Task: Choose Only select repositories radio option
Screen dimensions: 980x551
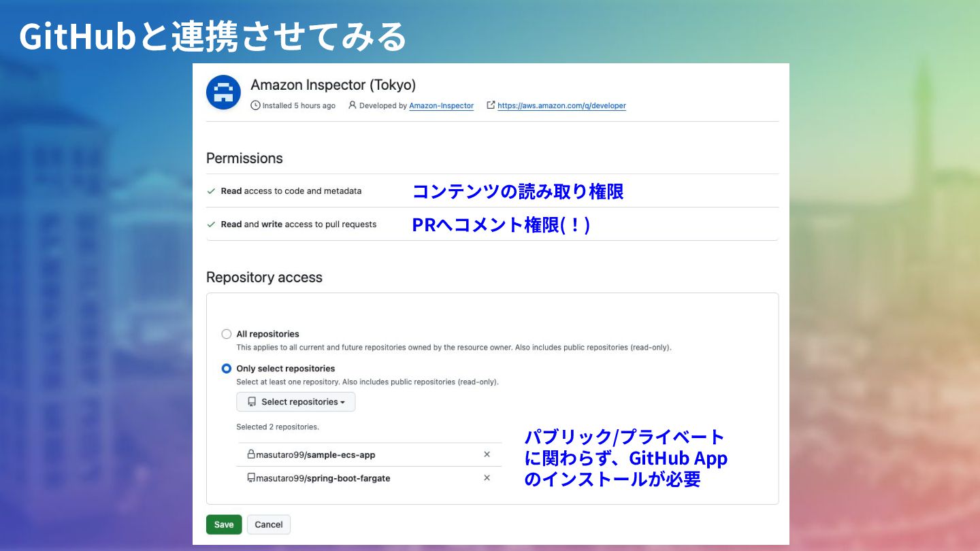Action: [227, 369]
